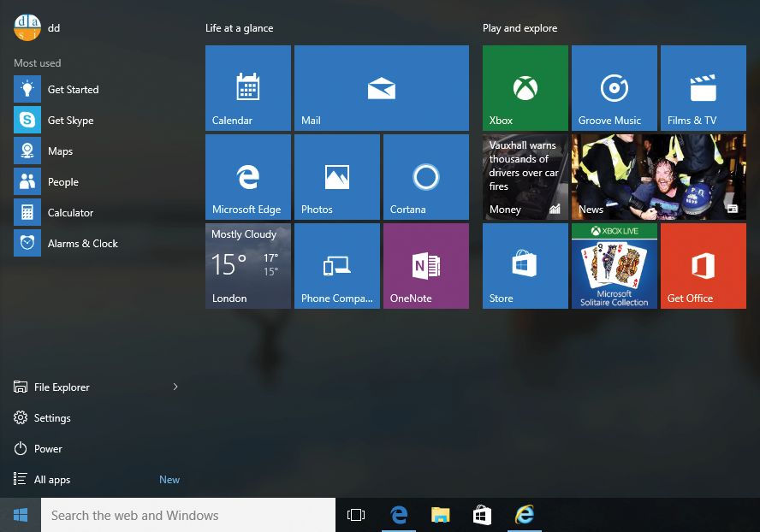Play Microsoft Solitaire Collection

pos(614,265)
